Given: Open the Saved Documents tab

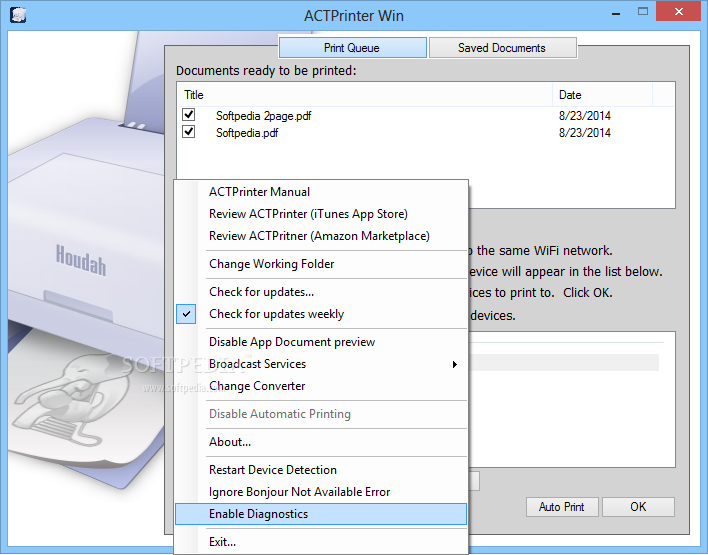Looking at the screenshot, I should 503,48.
